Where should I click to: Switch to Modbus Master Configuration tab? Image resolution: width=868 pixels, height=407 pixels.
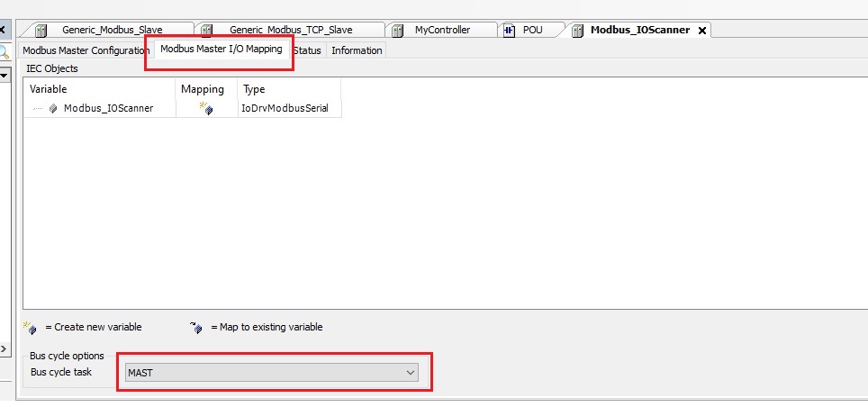pos(86,50)
